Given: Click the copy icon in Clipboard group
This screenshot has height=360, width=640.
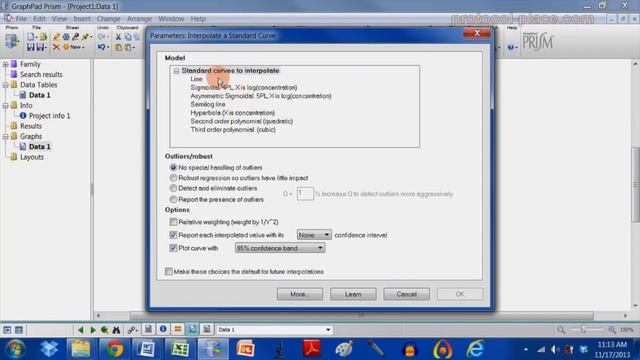Looking at the screenshot, I should (x=128, y=37).
